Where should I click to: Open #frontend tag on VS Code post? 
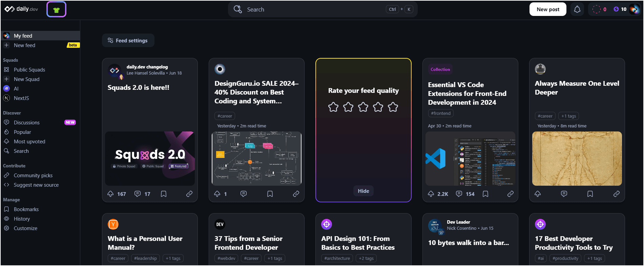coord(441,113)
